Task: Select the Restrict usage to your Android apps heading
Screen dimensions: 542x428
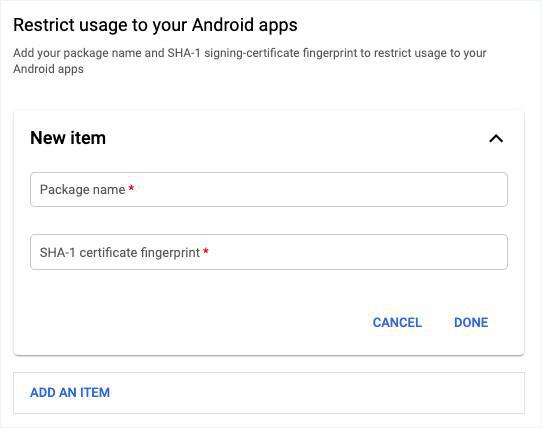Action: pos(155,25)
